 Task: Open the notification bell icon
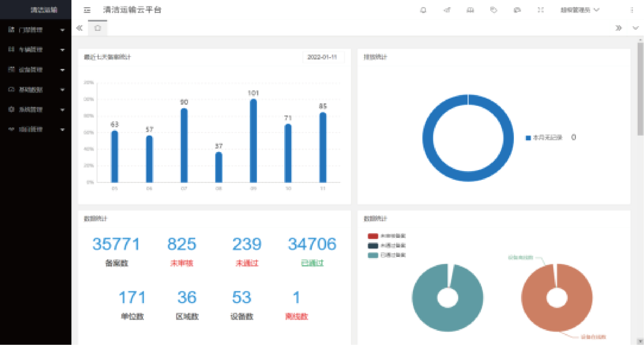click(423, 10)
